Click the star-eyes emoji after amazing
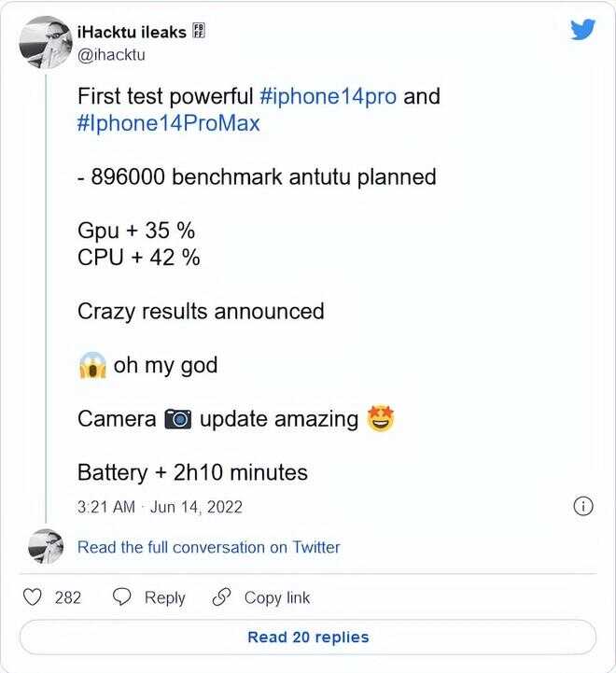 [380, 419]
